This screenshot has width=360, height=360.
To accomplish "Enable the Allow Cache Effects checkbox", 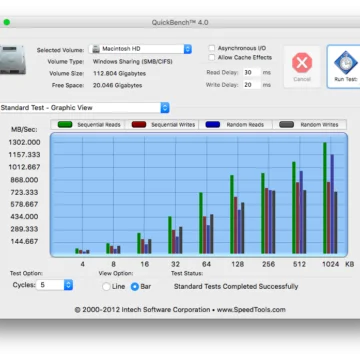I will (x=212, y=57).
